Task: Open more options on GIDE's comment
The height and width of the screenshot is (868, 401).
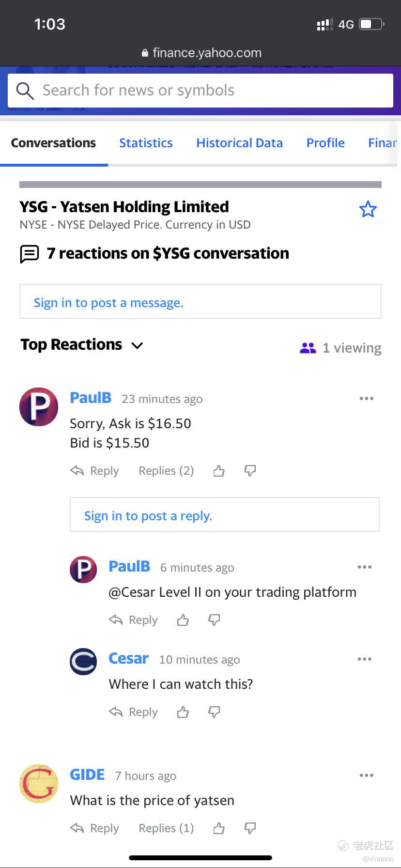Action: click(367, 775)
